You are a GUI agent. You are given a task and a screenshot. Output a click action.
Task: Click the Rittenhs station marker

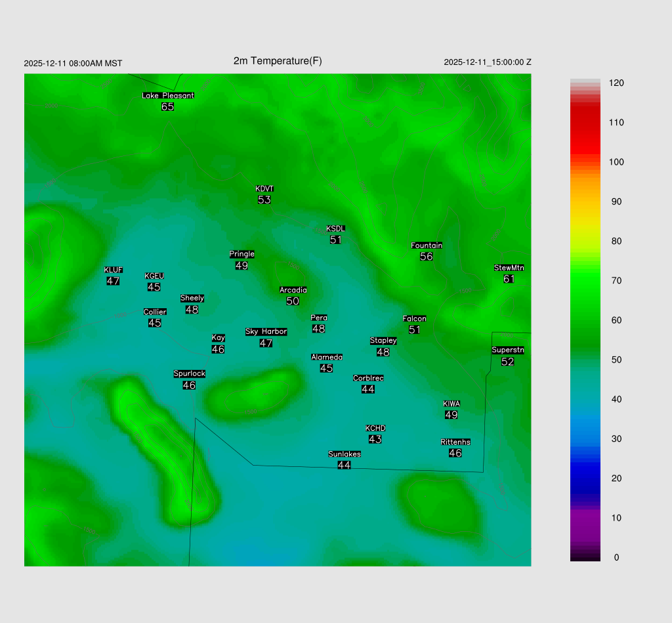click(x=455, y=452)
